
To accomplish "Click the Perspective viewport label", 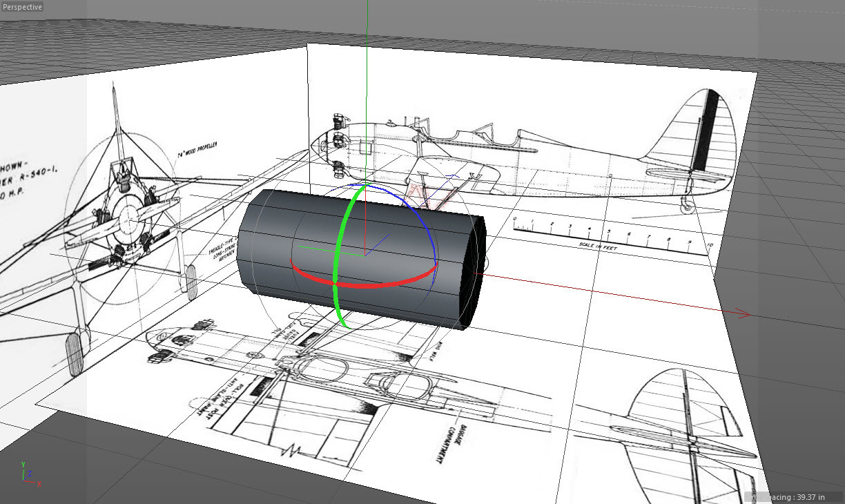I will [23, 7].
